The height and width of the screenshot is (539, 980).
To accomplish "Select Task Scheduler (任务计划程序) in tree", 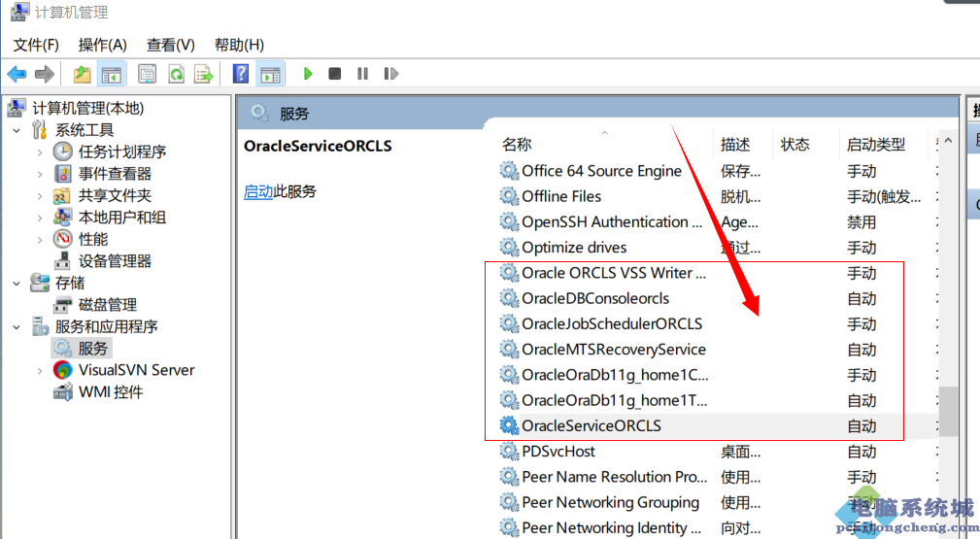I will (x=121, y=152).
